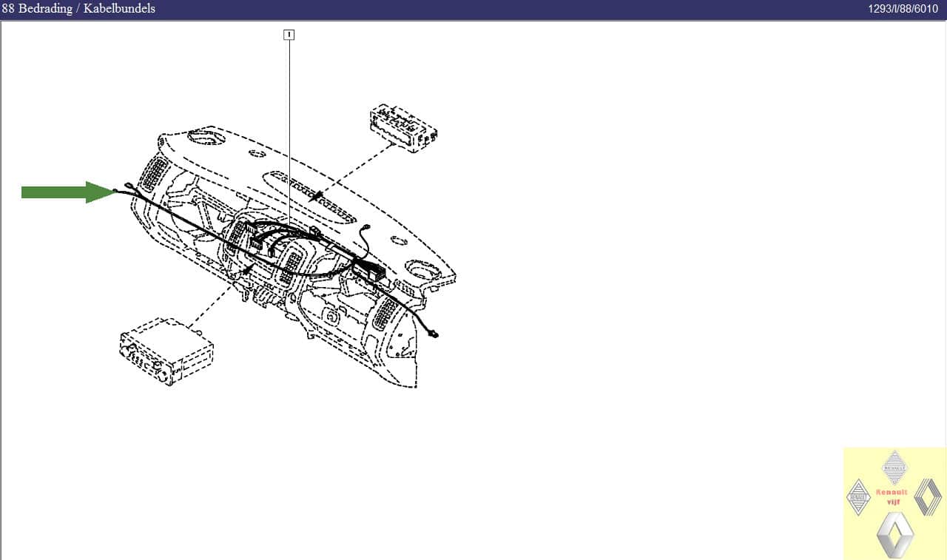Click the striped Renault diamond logo on right
This screenshot has width=947, height=560.
928,496
